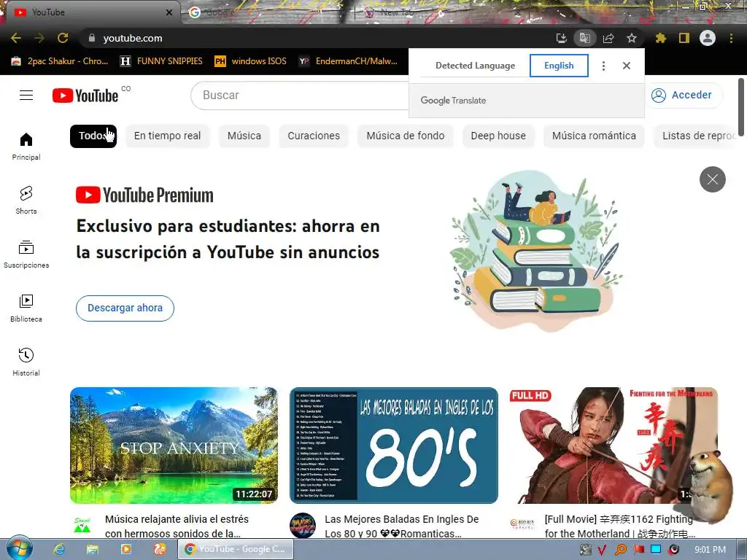This screenshot has height=560, width=747.
Task: Click the page vertical scrollbar
Action: point(741,107)
